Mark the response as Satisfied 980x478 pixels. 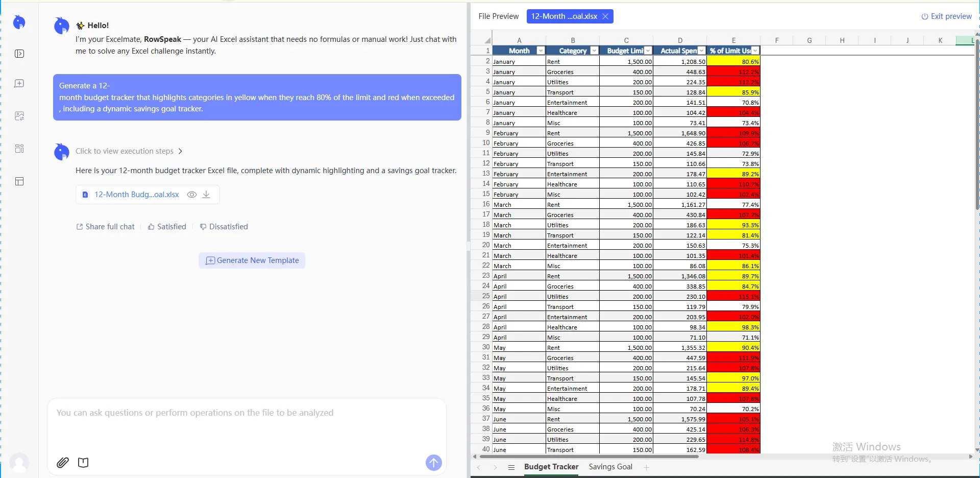(166, 226)
